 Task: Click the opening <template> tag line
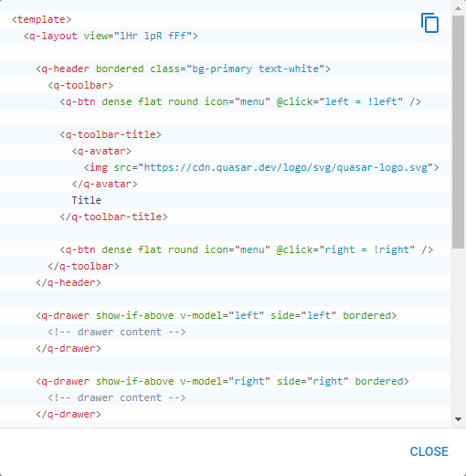click(41, 19)
